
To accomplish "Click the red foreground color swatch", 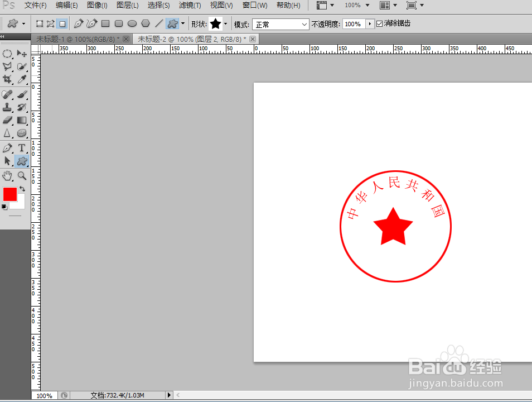I will [x=10, y=194].
